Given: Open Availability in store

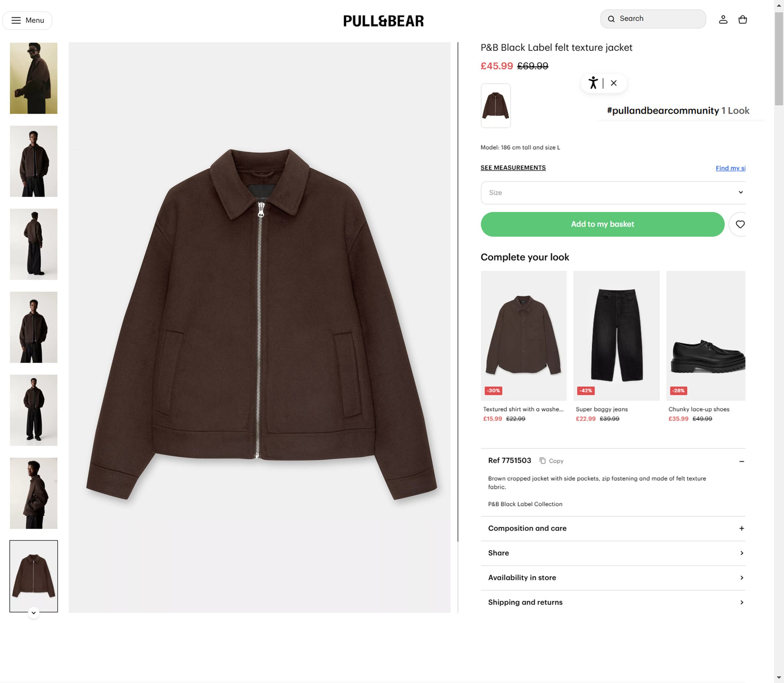Looking at the screenshot, I should 612,577.
